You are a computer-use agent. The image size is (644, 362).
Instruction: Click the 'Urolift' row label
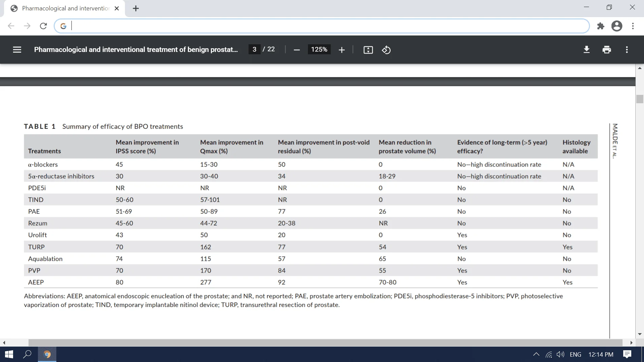coord(38,235)
